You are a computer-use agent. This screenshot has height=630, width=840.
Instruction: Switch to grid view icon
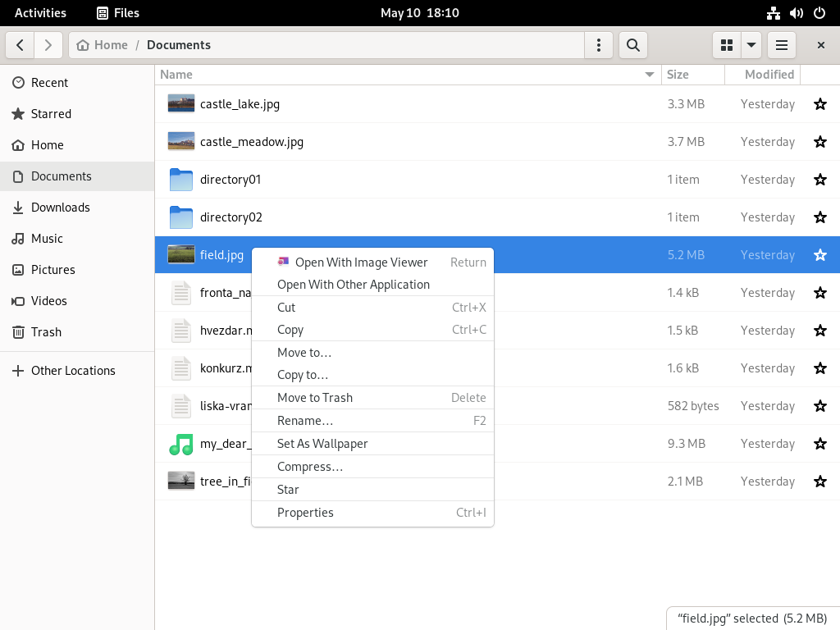click(727, 45)
